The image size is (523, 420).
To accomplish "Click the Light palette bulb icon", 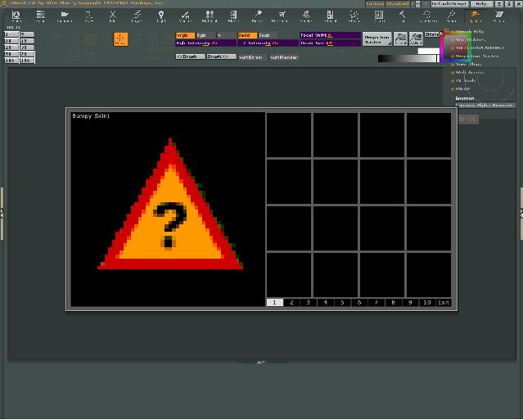I will 160,17.
